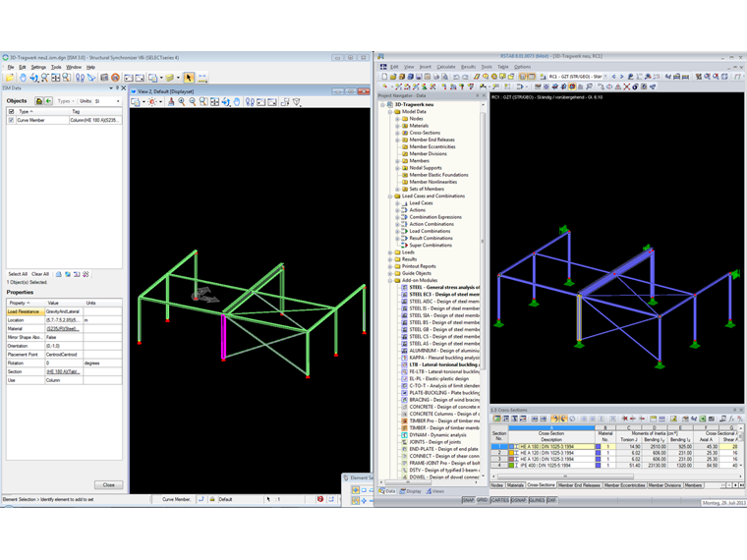Click the rotate view icon in Synchronizer toolbar

pyautogui.click(x=33, y=78)
